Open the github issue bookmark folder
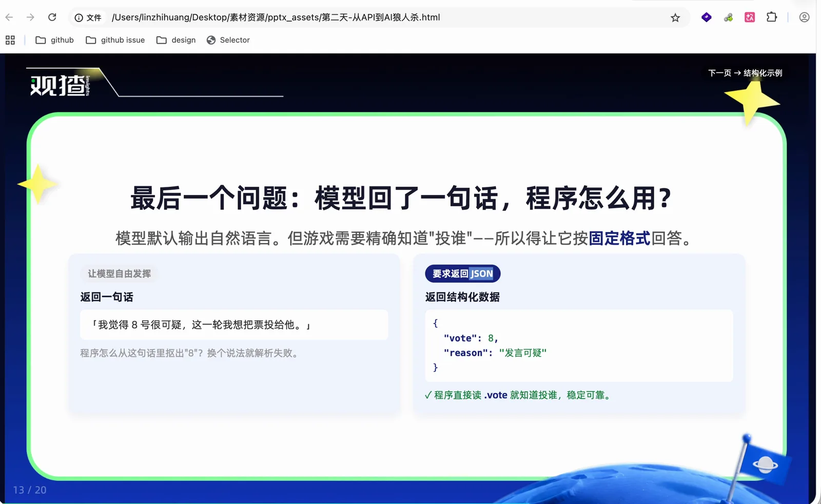This screenshot has width=821, height=504. tap(115, 40)
